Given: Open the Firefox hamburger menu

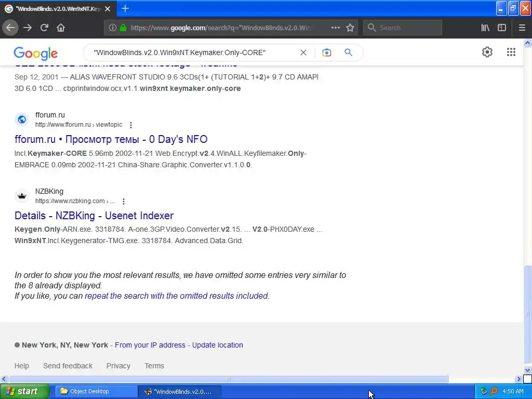Looking at the screenshot, I should [522, 28].
